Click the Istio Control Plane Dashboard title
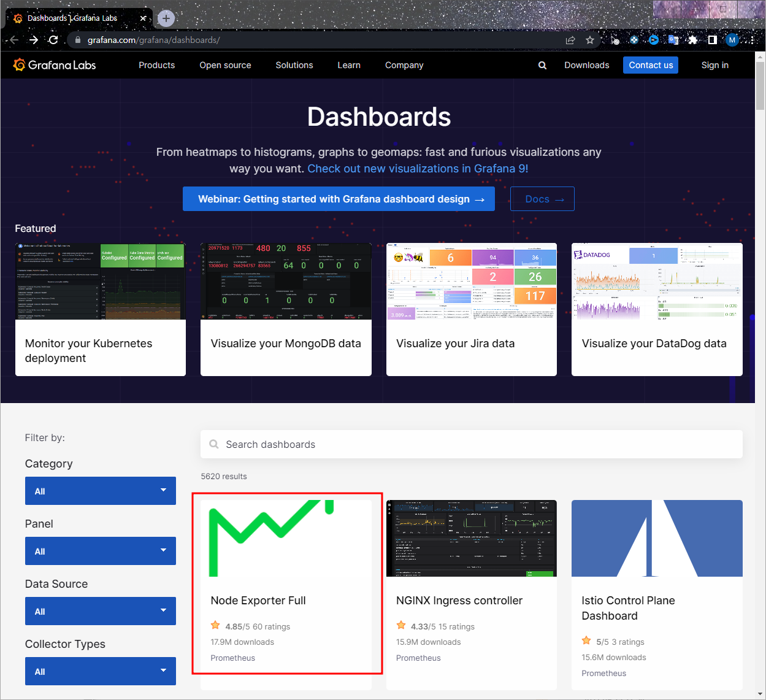The width and height of the screenshot is (766, 700). (628, 608)
